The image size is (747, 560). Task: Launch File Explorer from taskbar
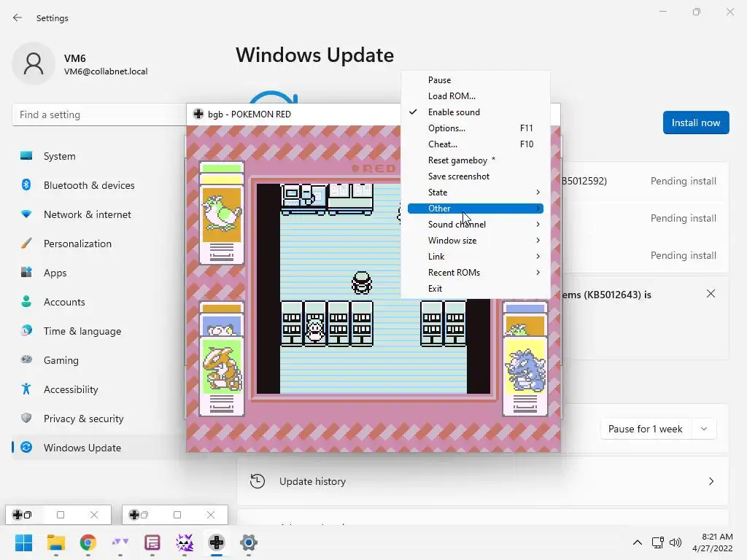(x=55, y=542)
